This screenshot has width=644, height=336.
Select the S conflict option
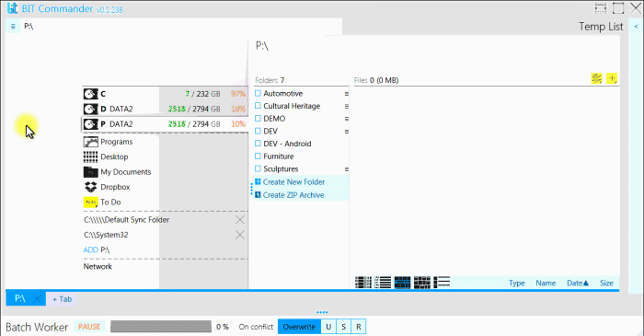(x=344, y=327)
